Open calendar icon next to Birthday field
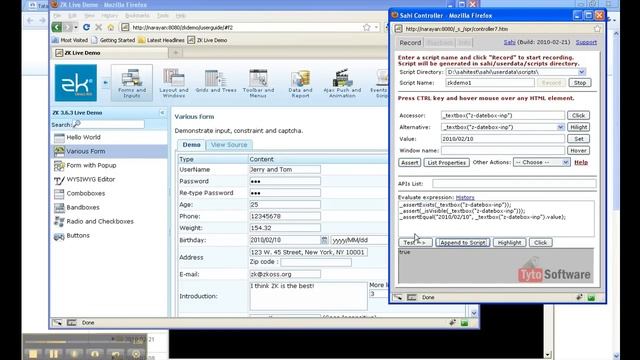The width and height of the screenshot is (640, 360). point(324,240)
